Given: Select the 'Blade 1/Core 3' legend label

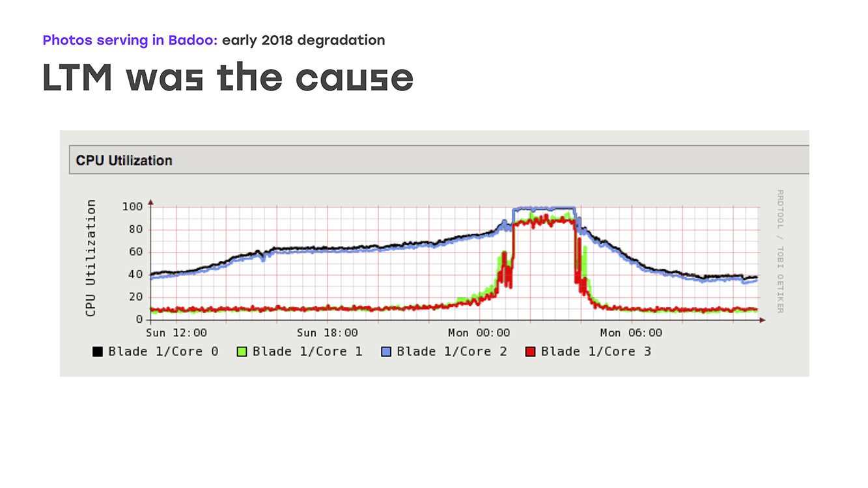Looking at the screenshot, I should (596, 351).
